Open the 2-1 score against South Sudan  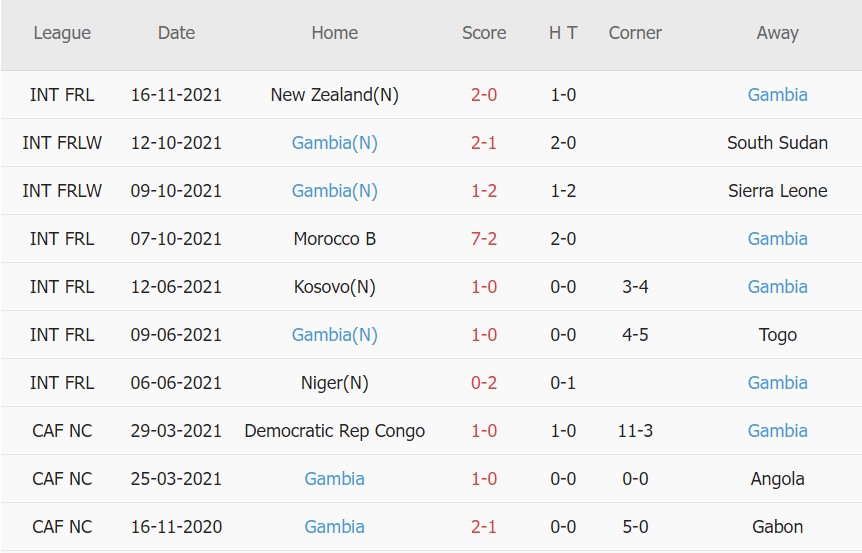click(x=484, y=143)
